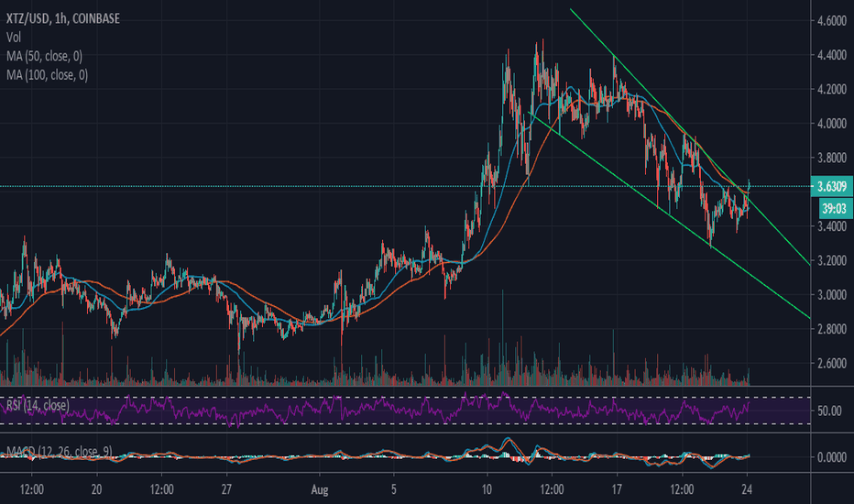
Task: Select the Vol indicator label
Action: pos(14,37)
